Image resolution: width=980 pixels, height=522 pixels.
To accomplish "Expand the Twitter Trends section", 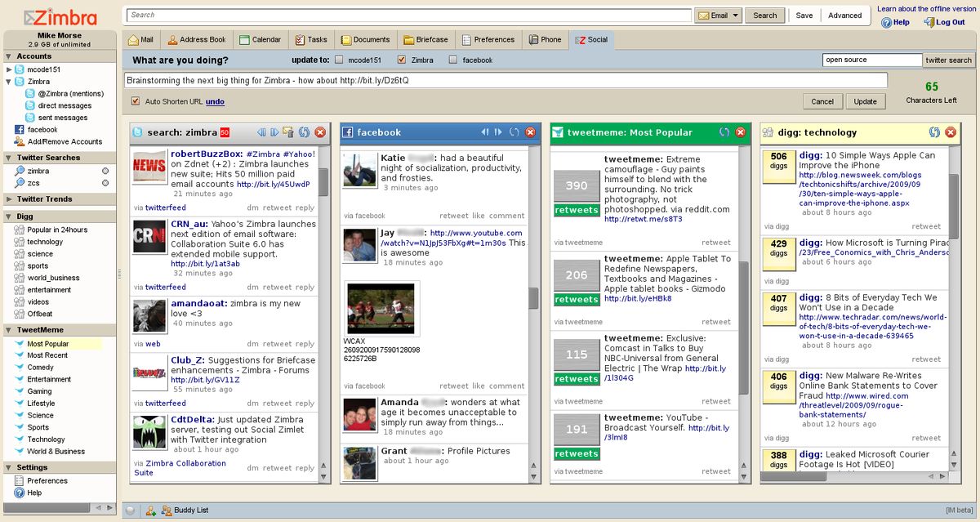I will (x=9, y=199).
